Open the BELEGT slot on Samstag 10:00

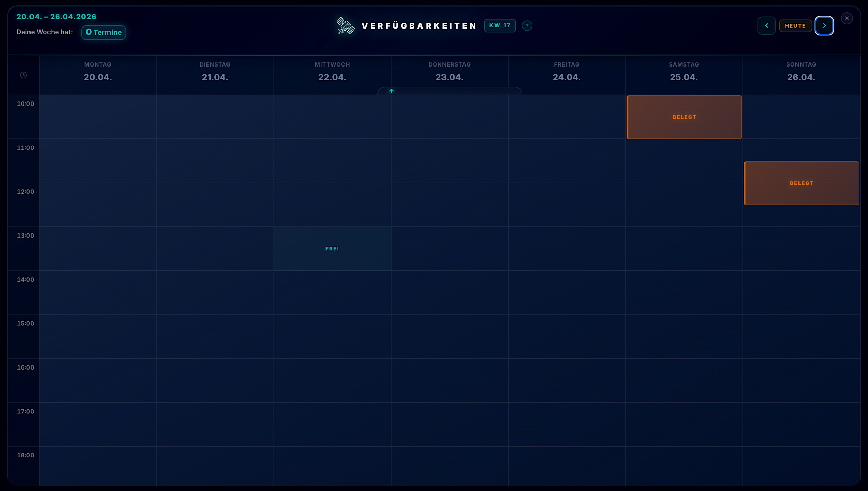[684, 117]
